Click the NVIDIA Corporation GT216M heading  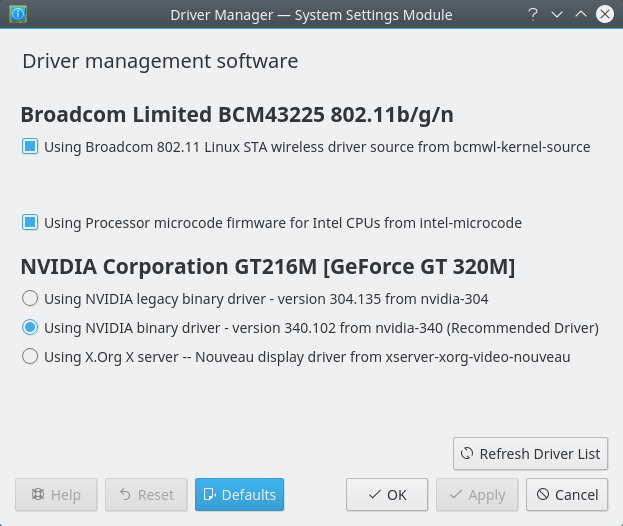pyautogui.click(x=268, y=266)
